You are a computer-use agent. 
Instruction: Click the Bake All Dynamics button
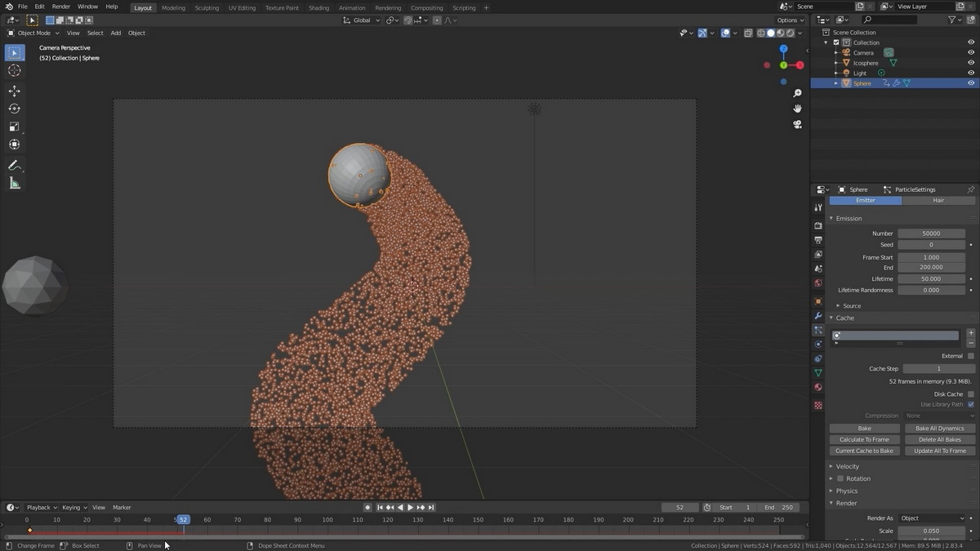[x=940, y=429]
